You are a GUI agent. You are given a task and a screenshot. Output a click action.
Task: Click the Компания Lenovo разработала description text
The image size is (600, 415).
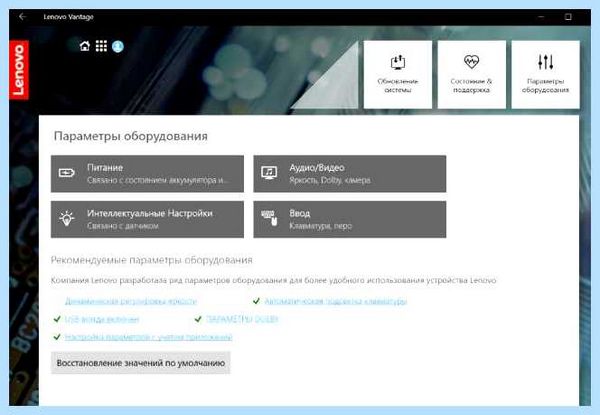coord(273,280)
